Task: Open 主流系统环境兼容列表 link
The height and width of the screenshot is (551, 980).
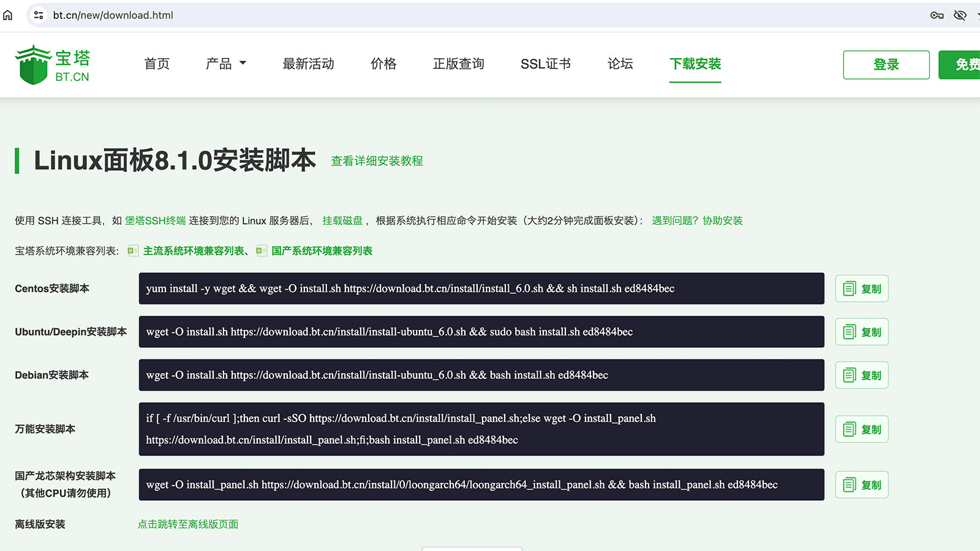Action: (x=194, y=250)
